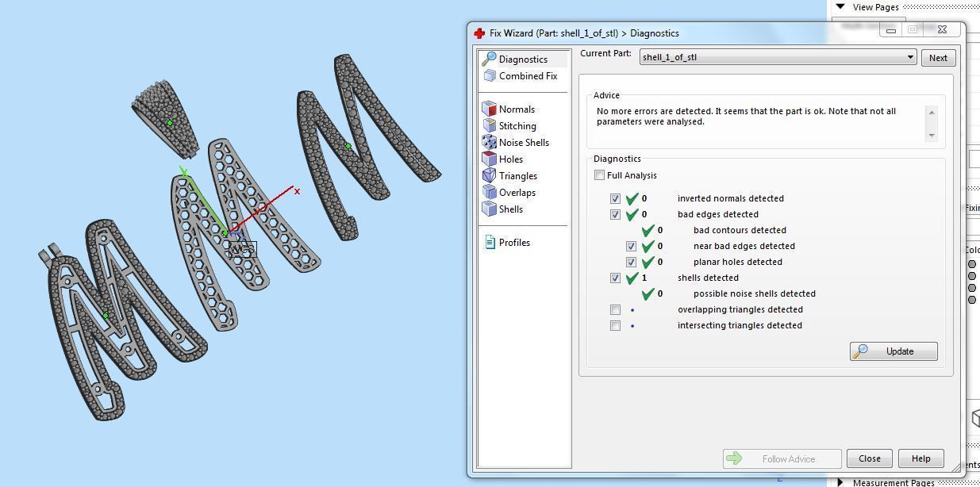
Task: Uncheck inverted normals detected checkbox
Action: pos(615,198)
